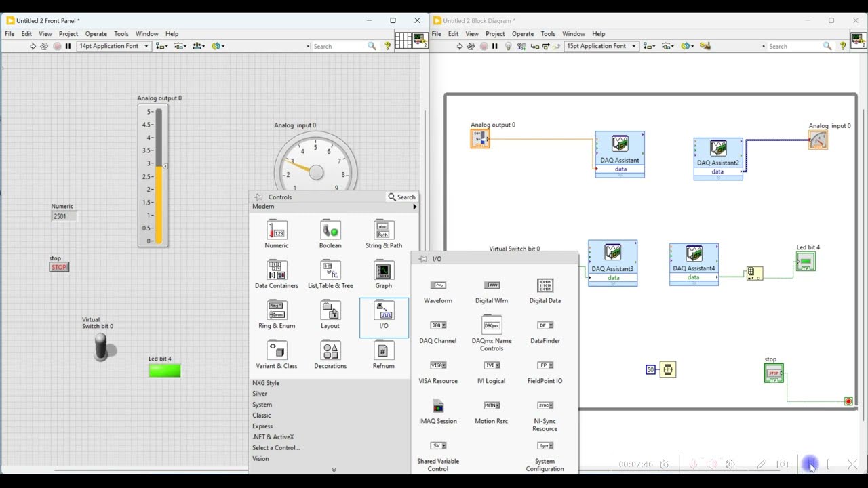Open Resize Objects dropdown in Front Panel

199,46
